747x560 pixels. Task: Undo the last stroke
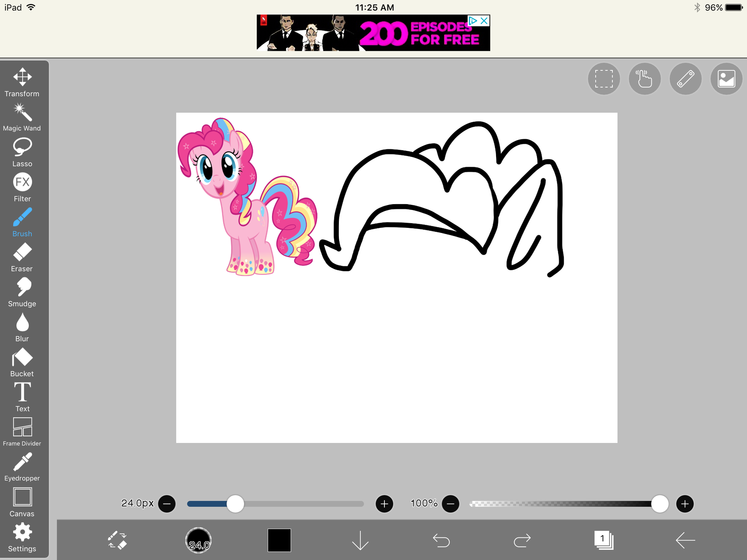tap(441, 540)
